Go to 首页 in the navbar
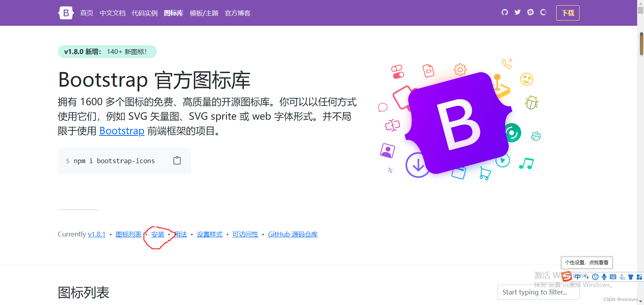 87,13
